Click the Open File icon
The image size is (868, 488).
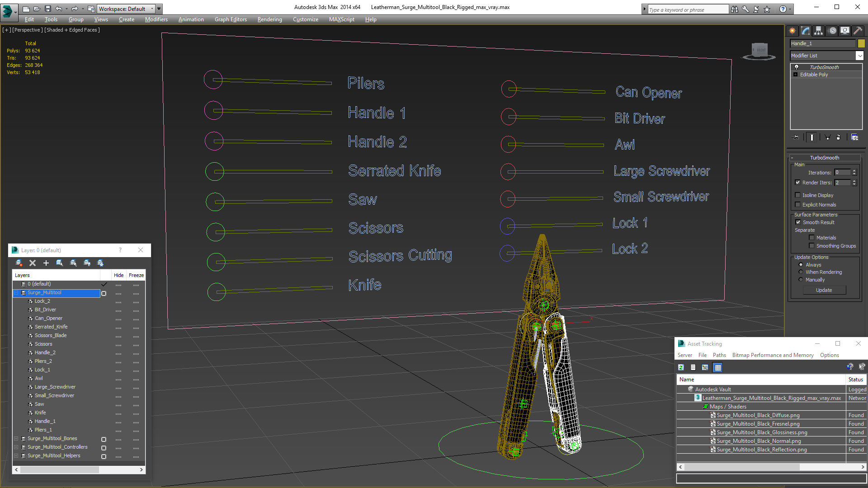(x=37, y=9)
